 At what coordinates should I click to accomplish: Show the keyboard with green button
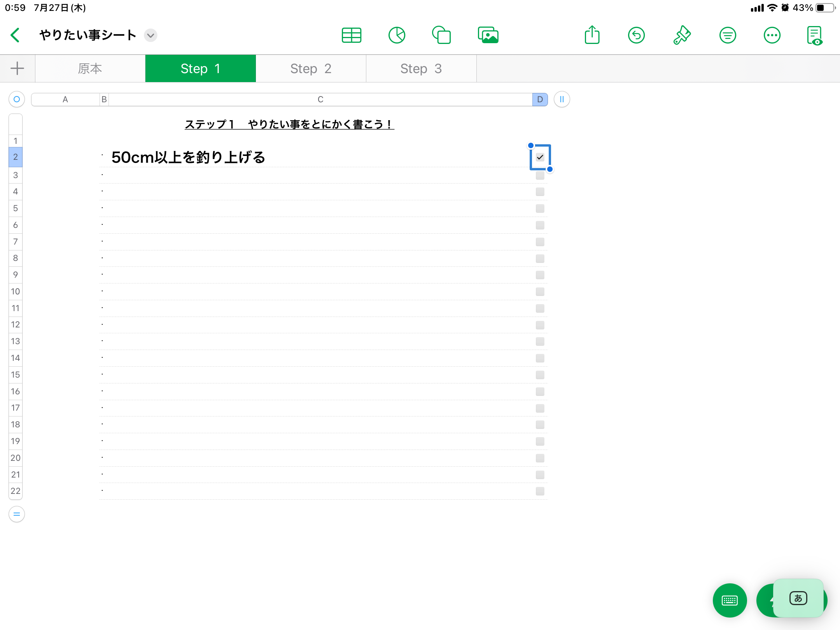[730, 600]
